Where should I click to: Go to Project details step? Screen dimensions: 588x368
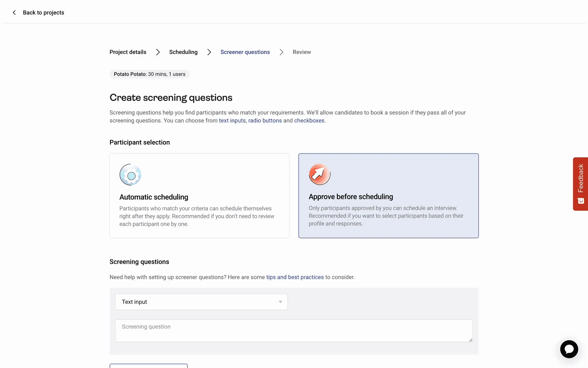point(128,52)
